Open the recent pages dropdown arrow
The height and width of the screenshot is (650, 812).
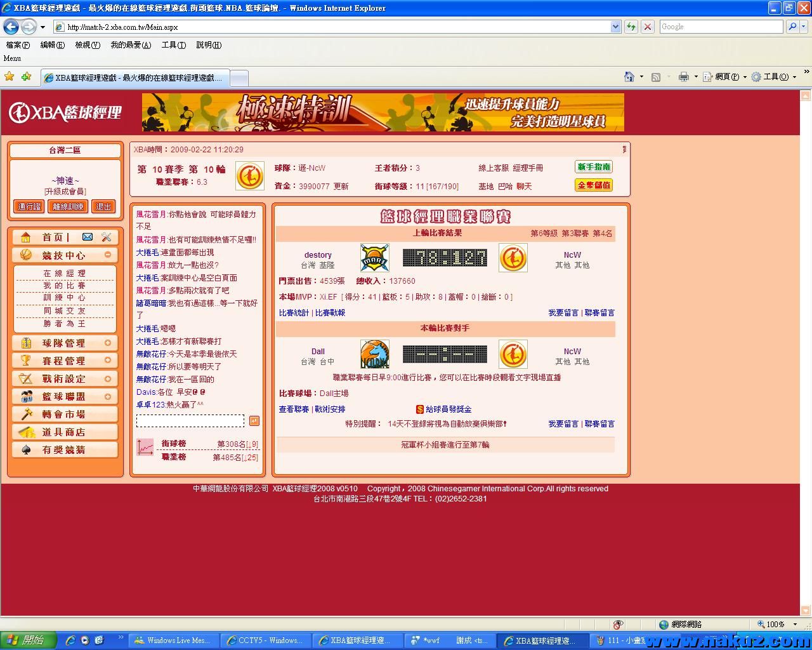(43, 27)
